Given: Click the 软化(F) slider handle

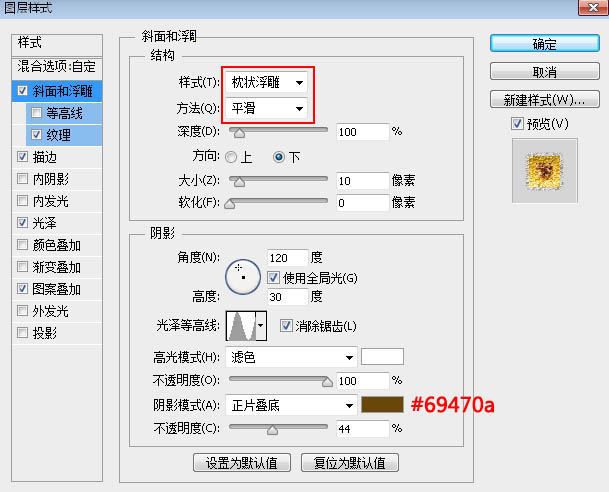Looking at the screenshot, I should [230, 204].
